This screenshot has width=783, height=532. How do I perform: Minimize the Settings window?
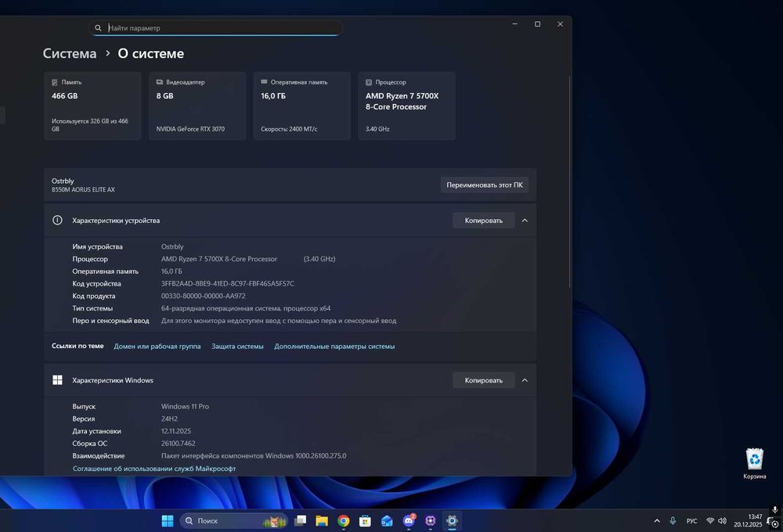pyautogui.click(x=515, y=24)
